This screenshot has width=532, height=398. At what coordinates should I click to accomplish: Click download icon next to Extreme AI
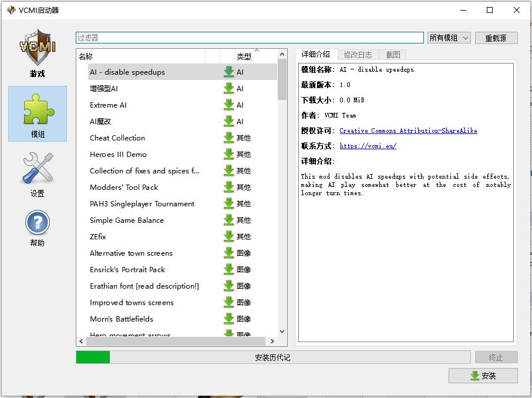(x=229, y=105)
